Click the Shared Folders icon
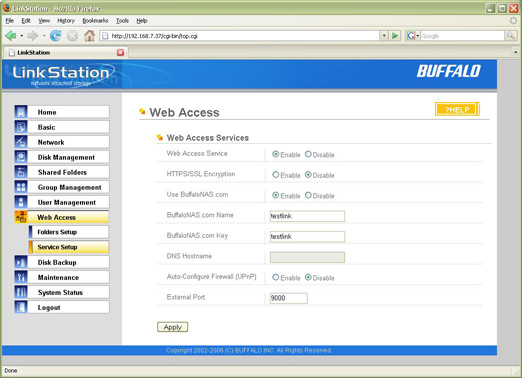Image resolution: width=522 pixels, height=378 pixels. (21, 172)
